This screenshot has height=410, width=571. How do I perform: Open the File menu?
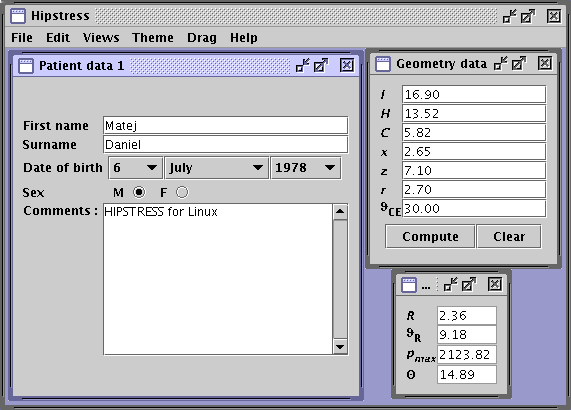tap(22, 38)
